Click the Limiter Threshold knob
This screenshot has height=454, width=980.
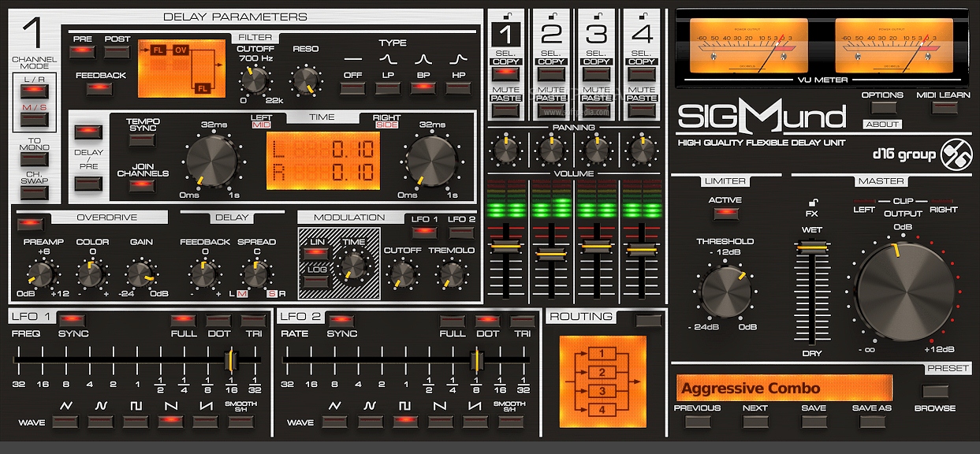click(726, 292)
